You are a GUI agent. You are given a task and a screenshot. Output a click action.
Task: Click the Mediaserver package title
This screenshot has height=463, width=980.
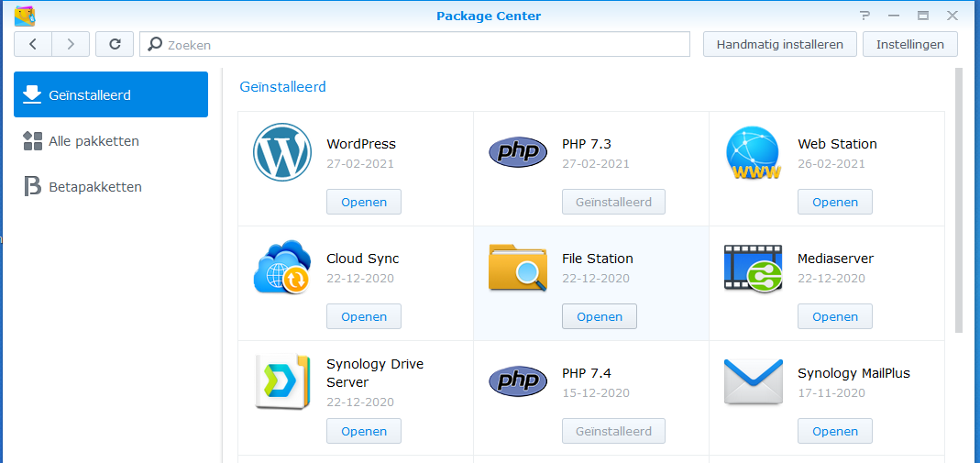pyautogui.click(x=836, y=258)
